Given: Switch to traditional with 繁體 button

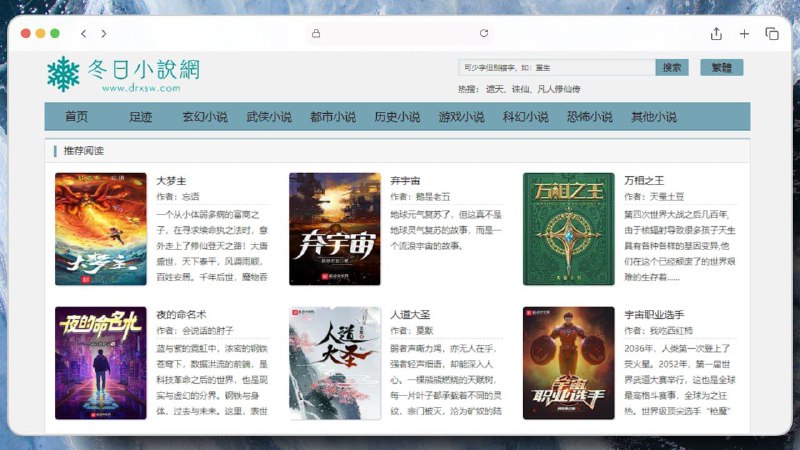Looking at the screenshot, I should [x=721, y=67].
